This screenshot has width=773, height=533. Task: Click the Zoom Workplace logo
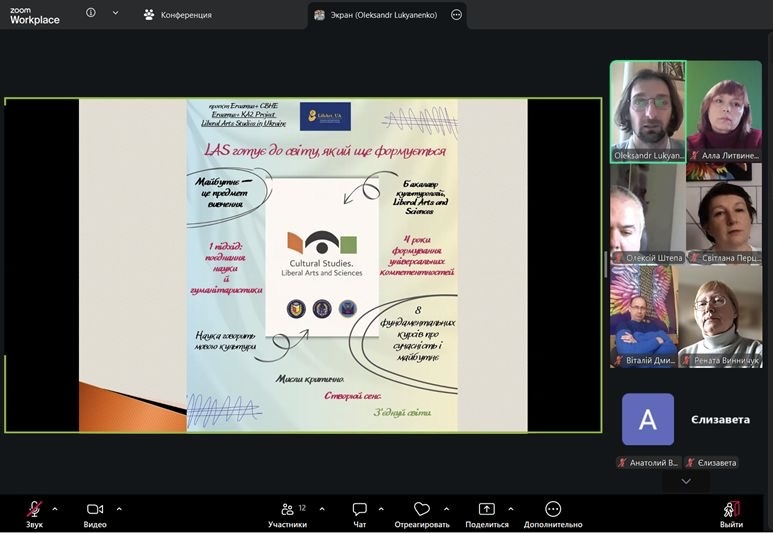[x=35, y=14]
